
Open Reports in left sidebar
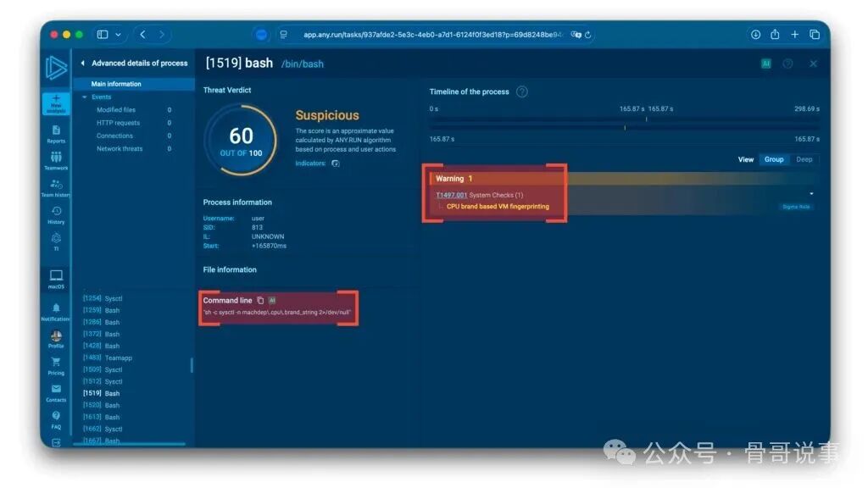(56, 134)
